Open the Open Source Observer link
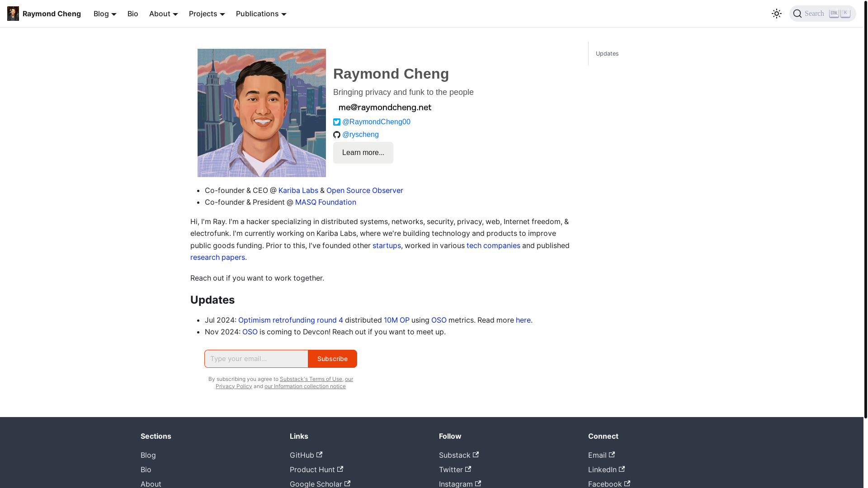The width and height of the screenshot is (868, 488). tap(364, 190)
